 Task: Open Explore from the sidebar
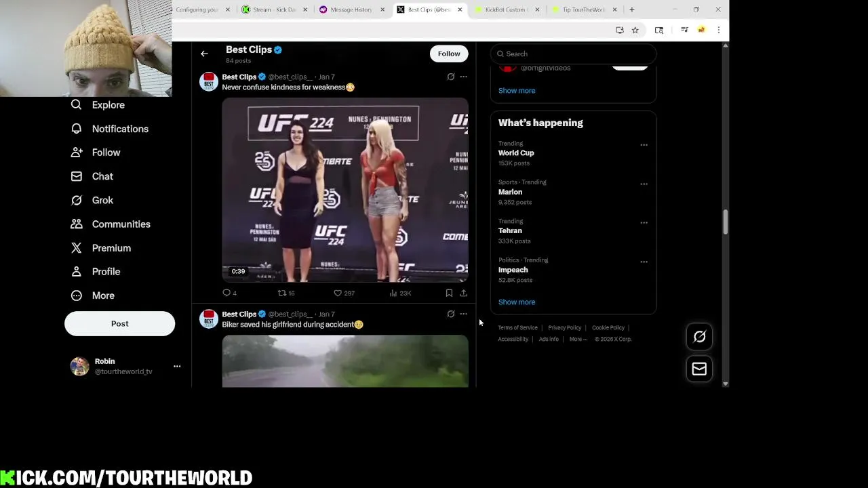[x=108, y=105]
